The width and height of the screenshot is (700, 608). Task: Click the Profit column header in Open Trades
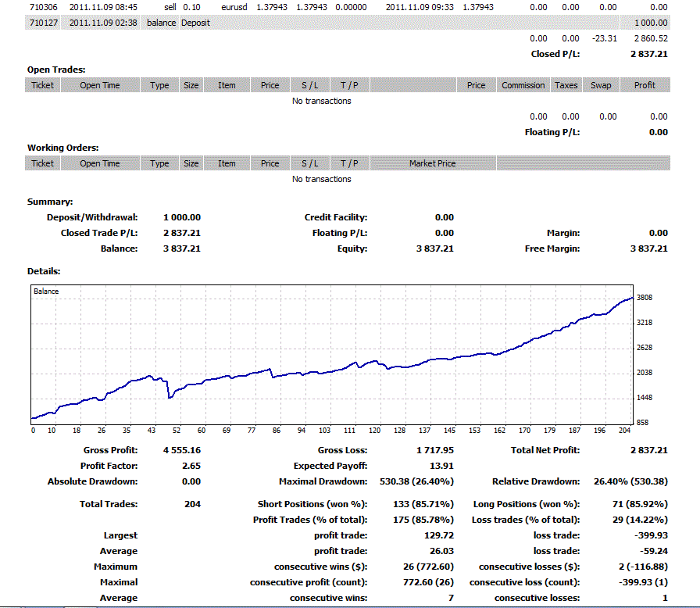(x=645, y=85)
